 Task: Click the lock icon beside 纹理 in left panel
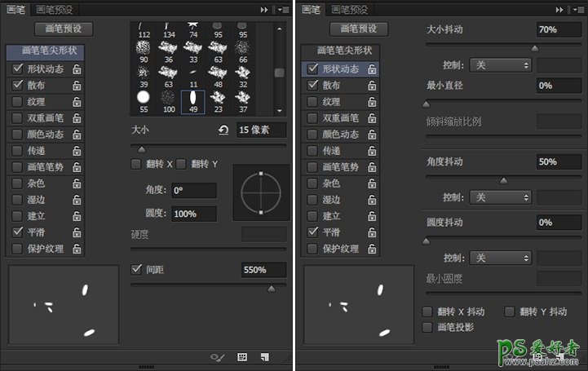point(77,102)
